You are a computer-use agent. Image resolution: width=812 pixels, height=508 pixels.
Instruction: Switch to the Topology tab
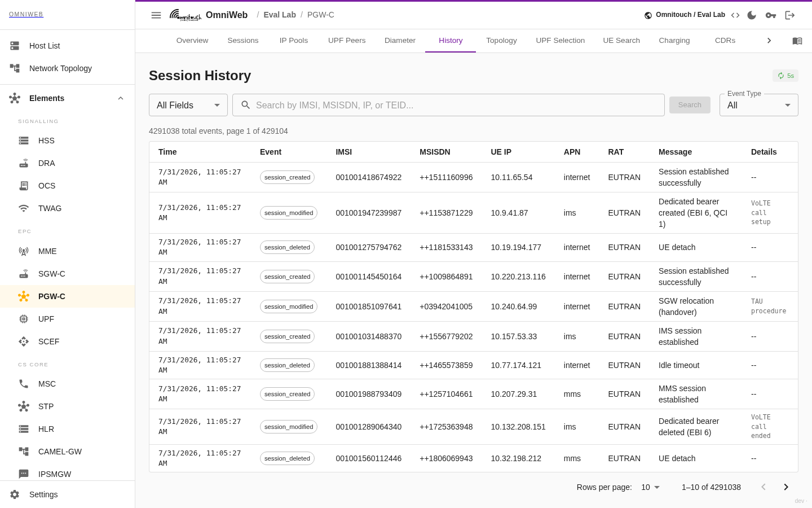[x=501, y=41]
